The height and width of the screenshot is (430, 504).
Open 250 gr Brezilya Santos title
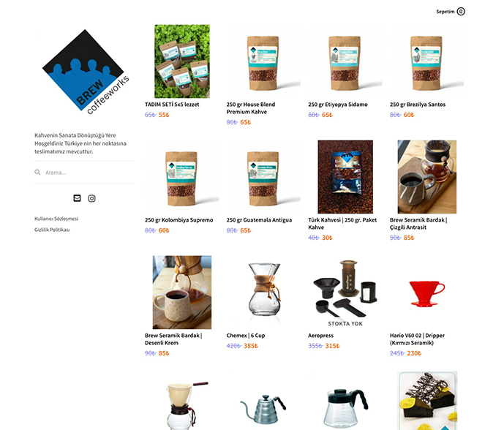point(418,105)
